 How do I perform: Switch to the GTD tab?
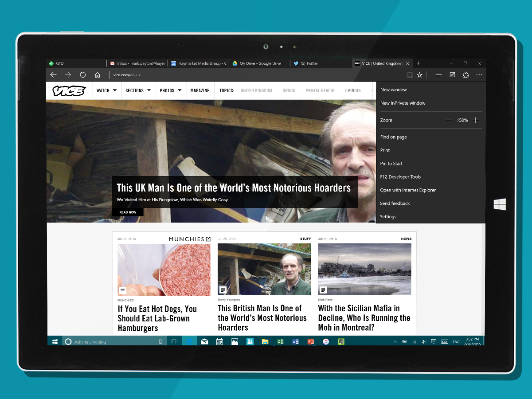tap(76, 63)
